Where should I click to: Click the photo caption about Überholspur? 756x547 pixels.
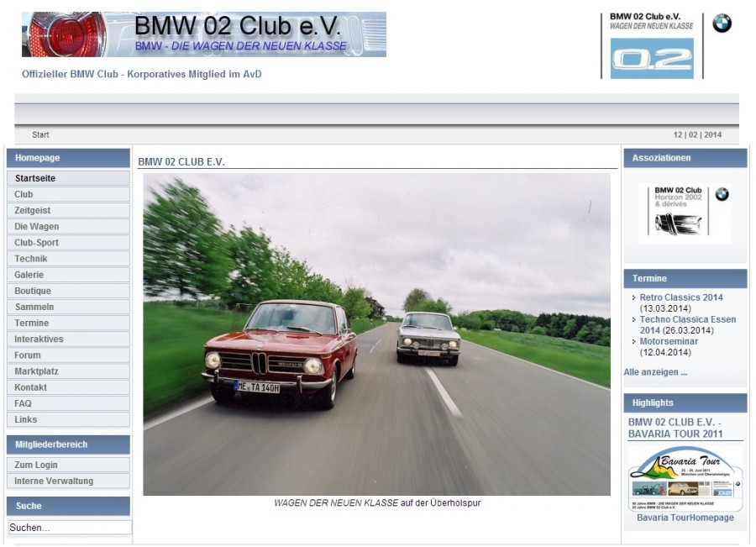(377, 502)
